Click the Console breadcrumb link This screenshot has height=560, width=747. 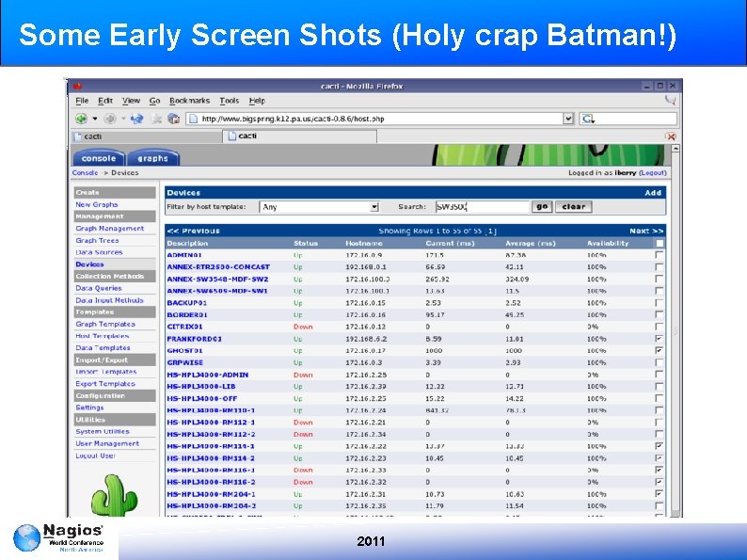pos(85,173)
